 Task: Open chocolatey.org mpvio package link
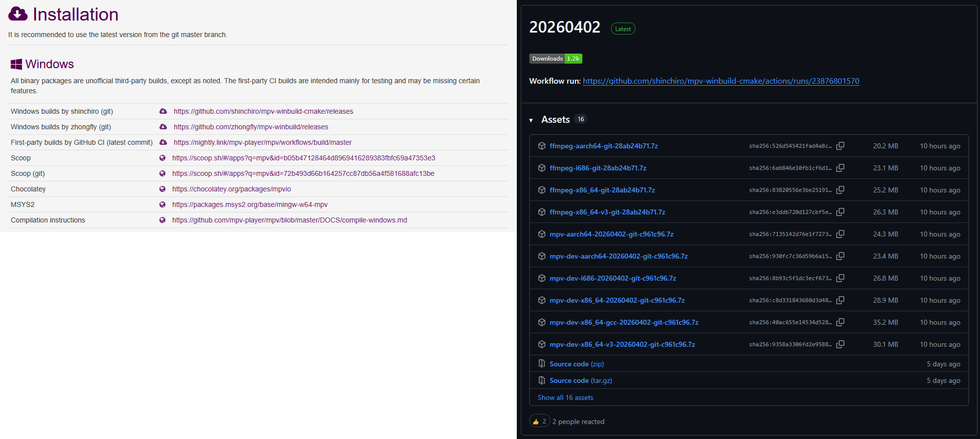pyautogui.click(x=231, y=189)
